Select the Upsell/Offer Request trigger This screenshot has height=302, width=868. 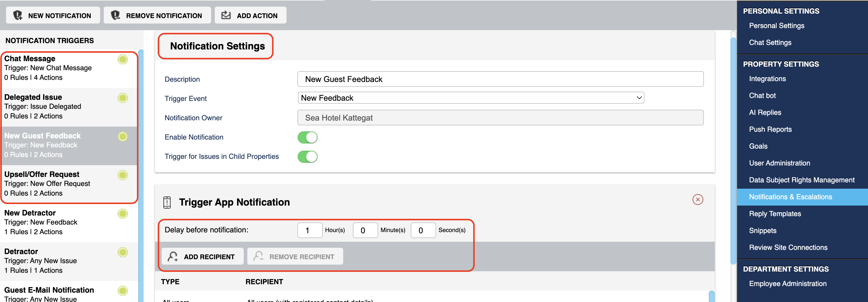pos(69,184)
